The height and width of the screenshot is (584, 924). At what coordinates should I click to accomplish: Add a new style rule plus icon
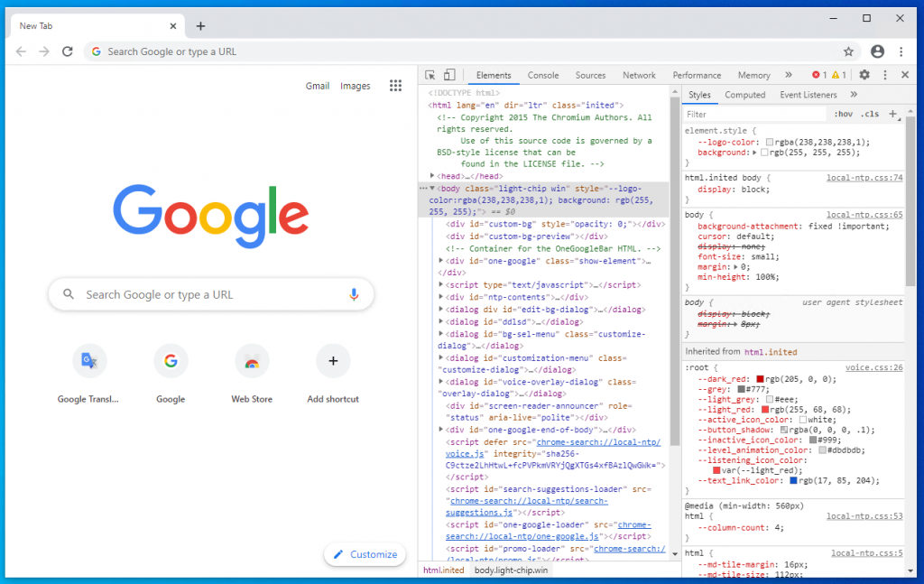(892, 114)
